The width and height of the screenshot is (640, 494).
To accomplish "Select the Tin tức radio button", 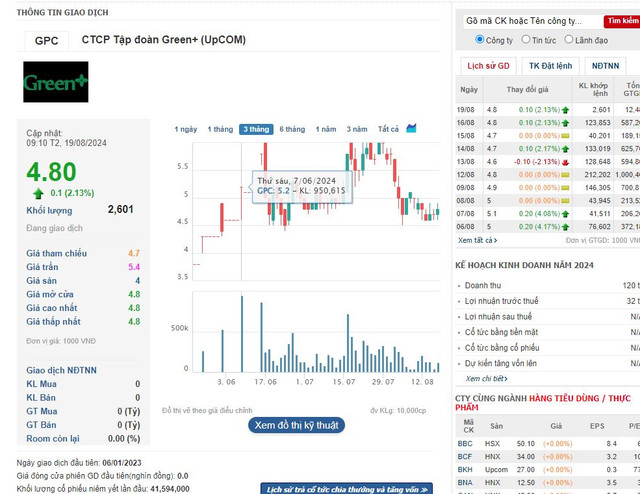I will coord(526,40).
